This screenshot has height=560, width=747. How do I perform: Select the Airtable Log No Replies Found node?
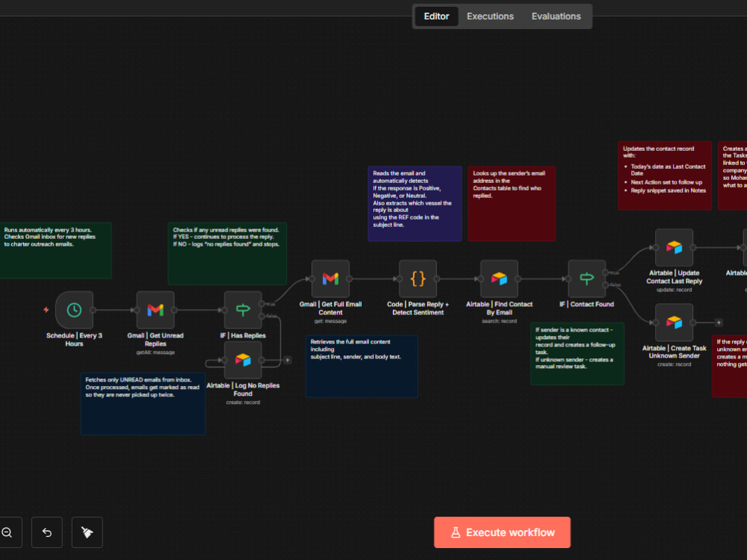pyautogui.click(x=243, y=360)
